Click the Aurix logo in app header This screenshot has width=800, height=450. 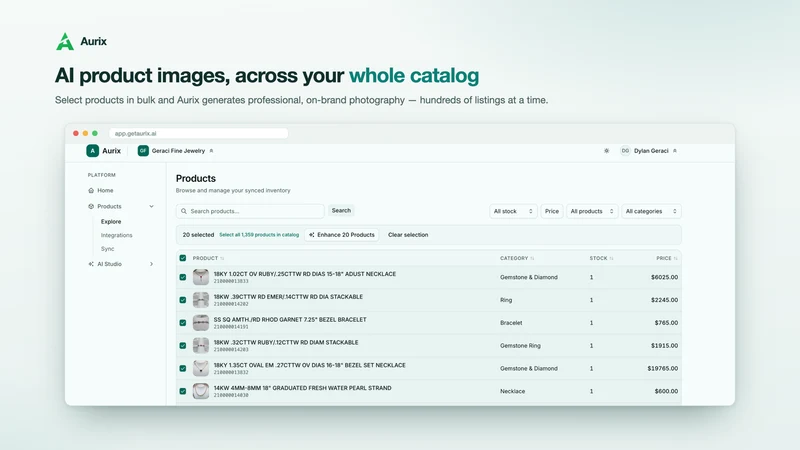(x=92, y=151)
